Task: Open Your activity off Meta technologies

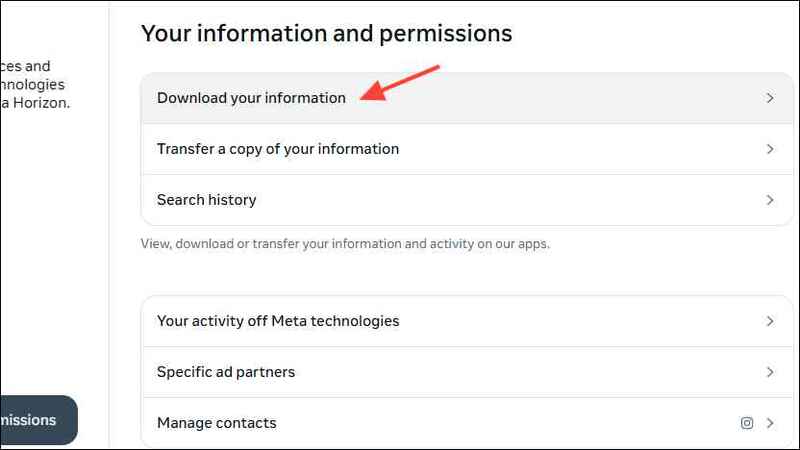Action: point(467,321)
